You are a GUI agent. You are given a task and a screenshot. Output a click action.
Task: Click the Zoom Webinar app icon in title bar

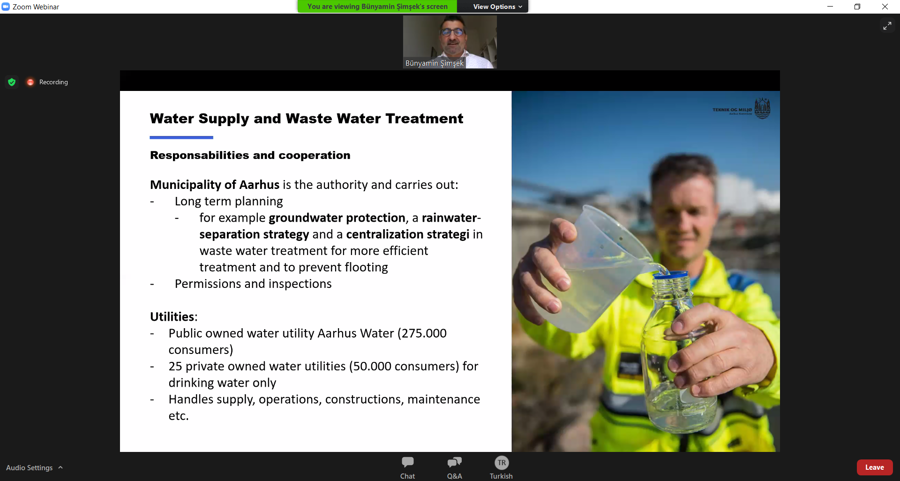tap(6, 6)
